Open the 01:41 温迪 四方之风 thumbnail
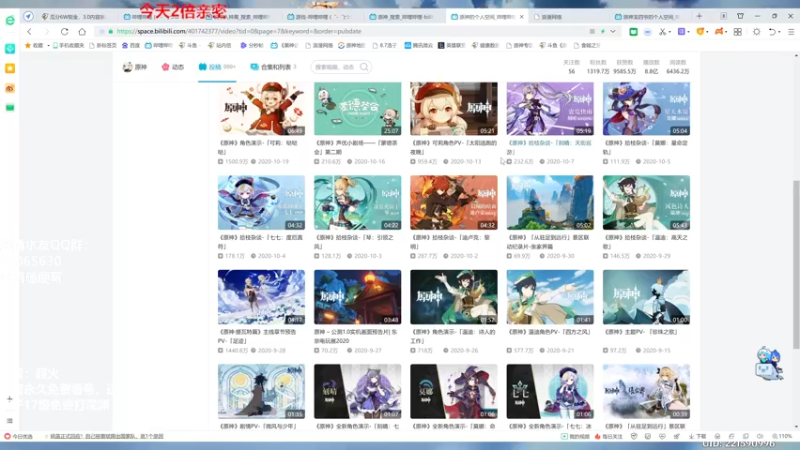Image resolution: width=800 pixels, height=450 pixels. (550, 297)
